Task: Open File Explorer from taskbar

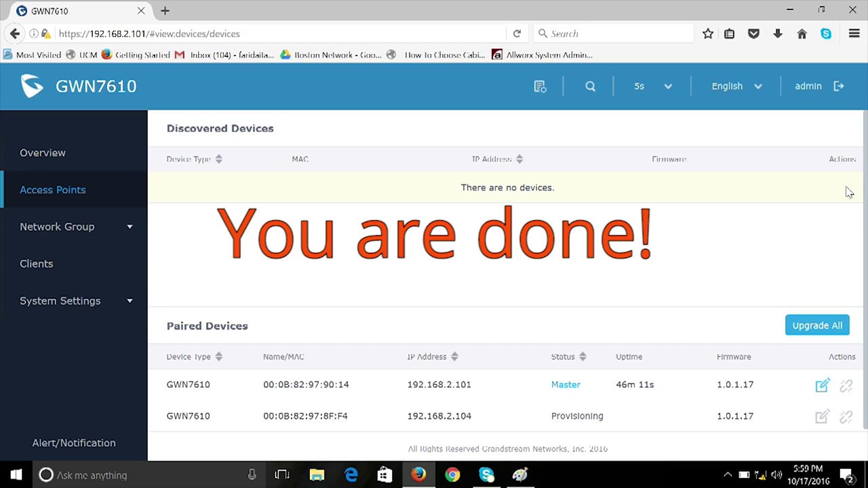Action: [317, 475]
